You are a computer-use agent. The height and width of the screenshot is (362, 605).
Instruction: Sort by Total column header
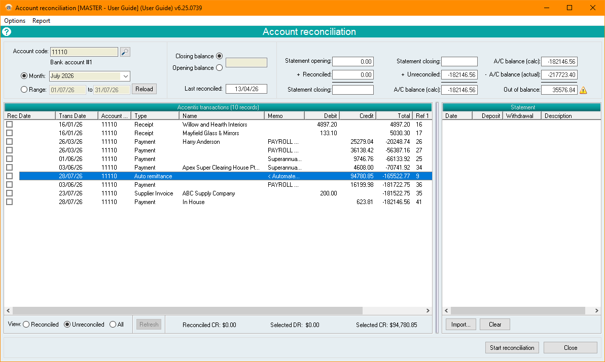tap(394, 116)
